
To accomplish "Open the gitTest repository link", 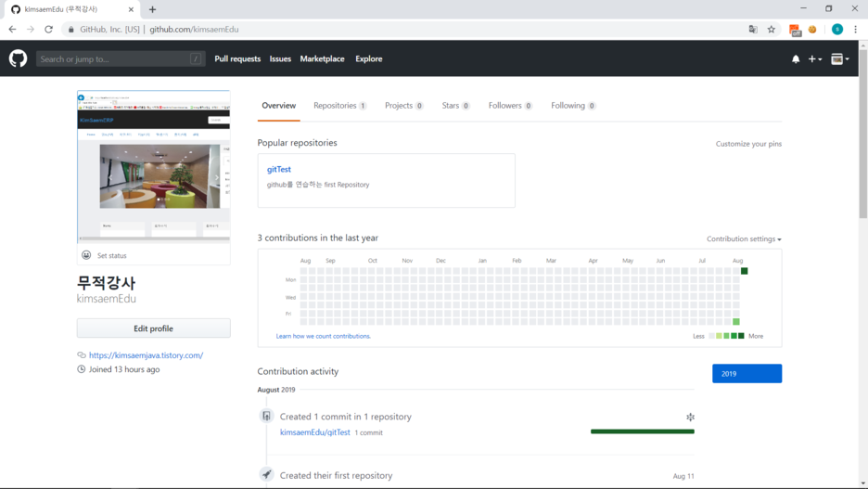I will 278,170.
